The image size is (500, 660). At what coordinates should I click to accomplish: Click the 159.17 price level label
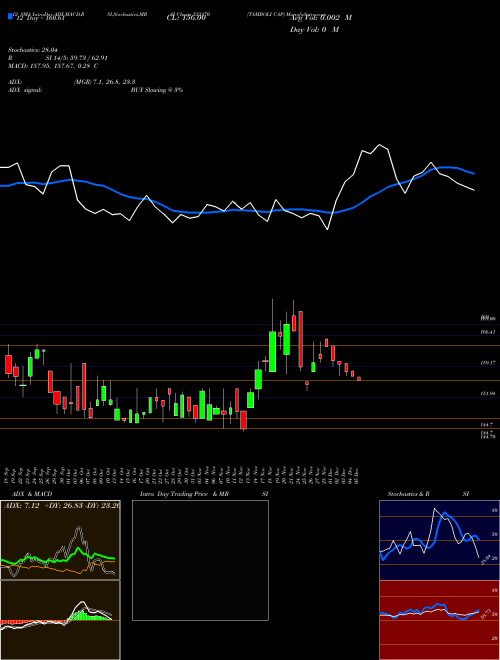coord(488,362)
